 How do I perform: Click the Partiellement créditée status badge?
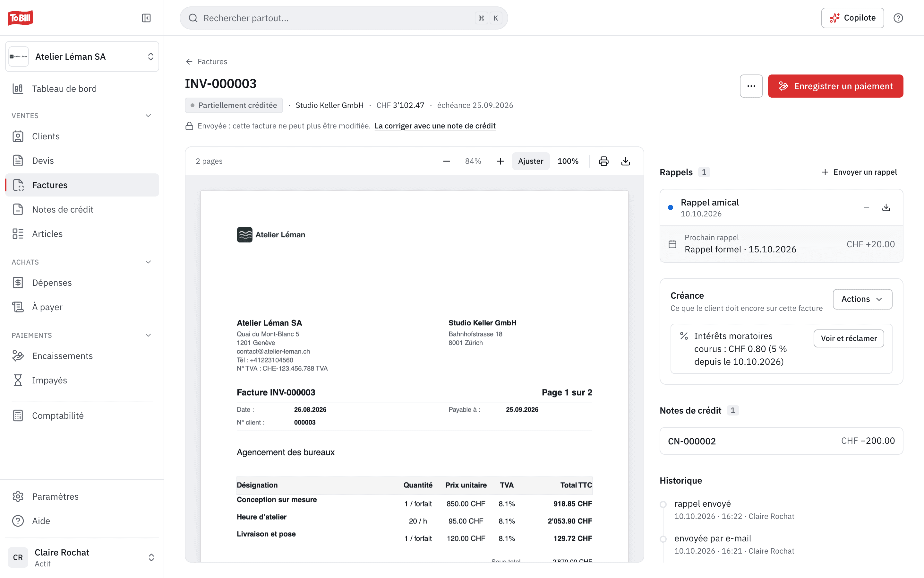[234, 105]
